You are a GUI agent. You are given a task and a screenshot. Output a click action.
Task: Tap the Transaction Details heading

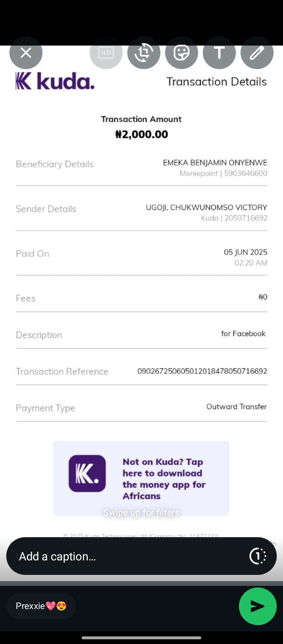click(x=216, y=82)
